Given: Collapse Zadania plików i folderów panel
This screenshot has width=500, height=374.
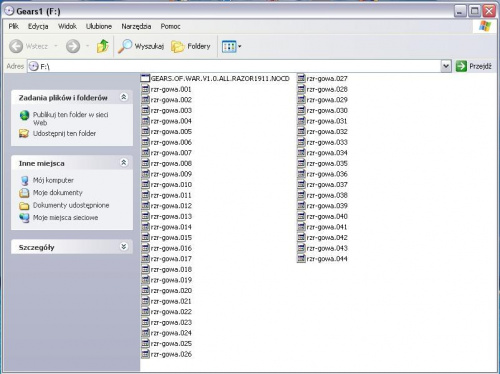Looking at the screenshot, I should tap(124, 97).
